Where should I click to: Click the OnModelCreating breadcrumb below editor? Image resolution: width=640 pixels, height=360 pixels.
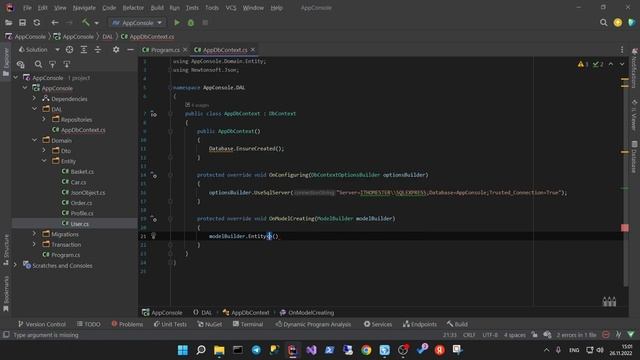[x=307, y=313]
